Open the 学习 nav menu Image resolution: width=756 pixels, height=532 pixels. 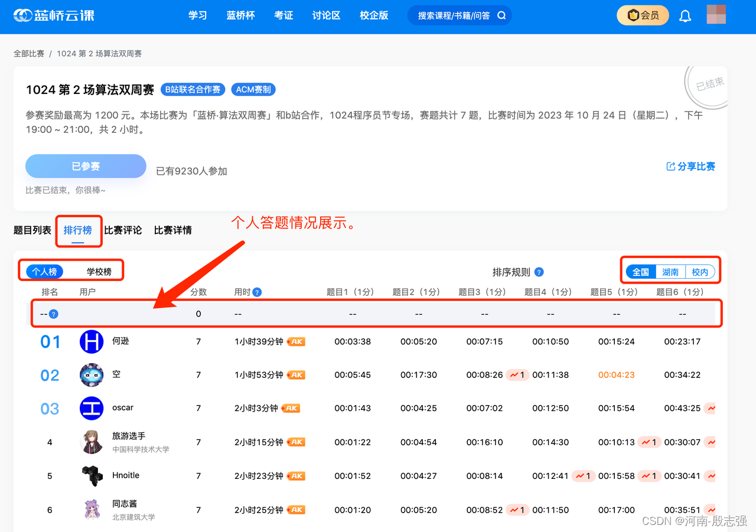click(198, 15)
